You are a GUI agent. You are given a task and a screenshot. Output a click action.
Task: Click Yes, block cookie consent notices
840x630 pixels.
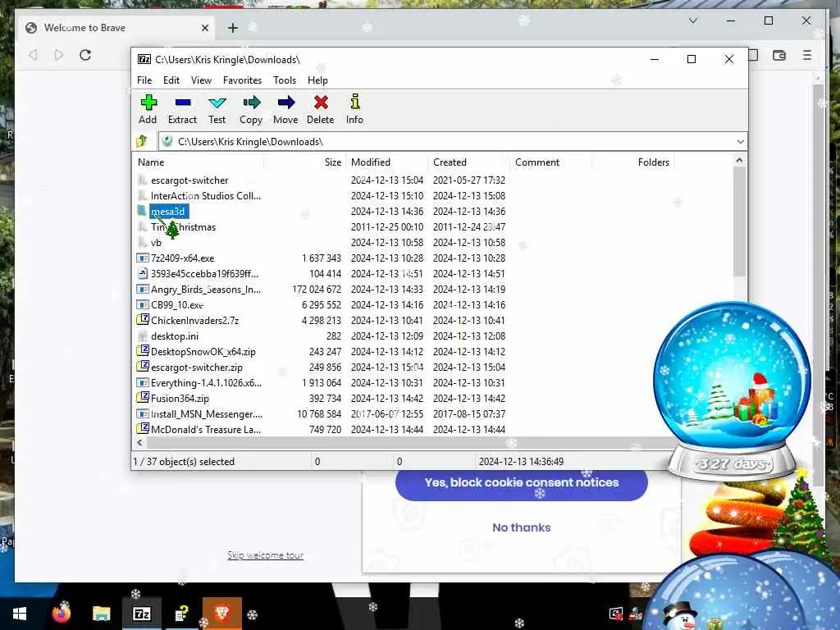coord(521,483)
